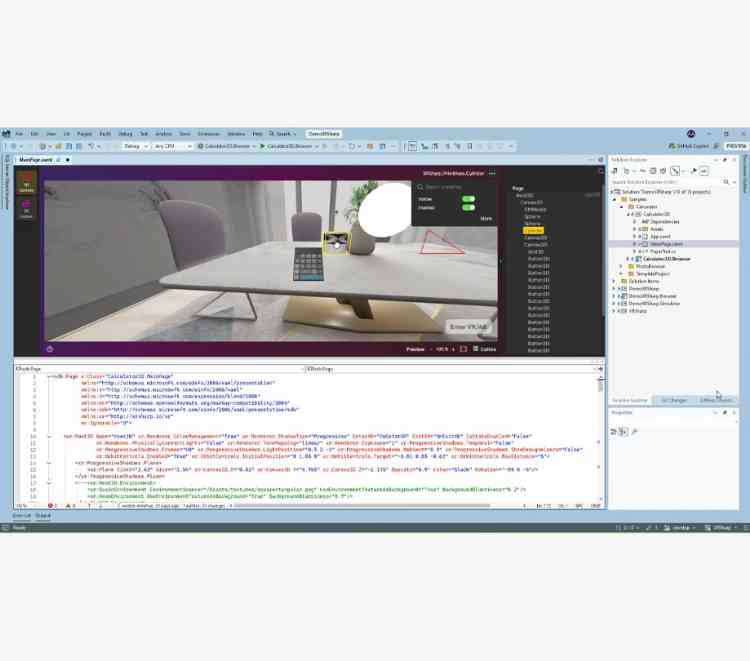Click the power icon below the 3D preview
The width and height of the screenshot is (750, 661).
coord(50,349)
